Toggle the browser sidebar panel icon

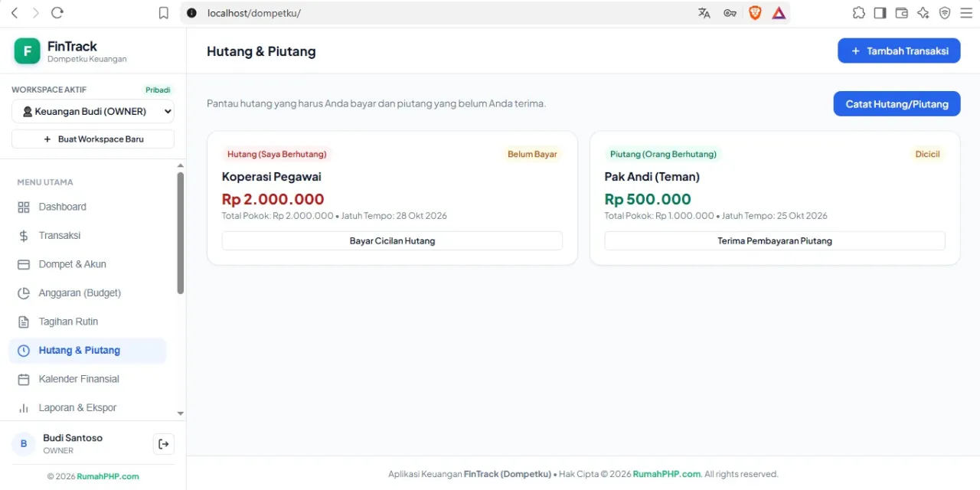pos(880,13)
